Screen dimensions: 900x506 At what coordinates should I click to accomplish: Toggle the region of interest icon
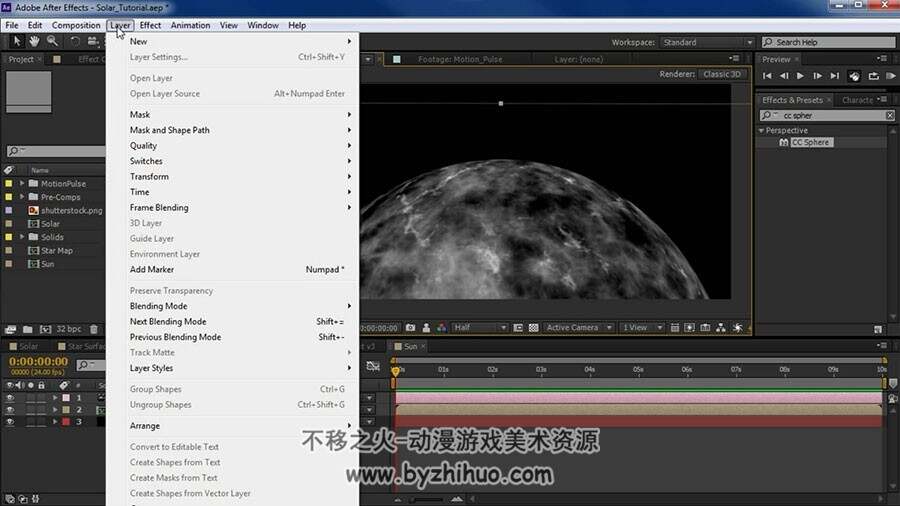tap(518, 328)
